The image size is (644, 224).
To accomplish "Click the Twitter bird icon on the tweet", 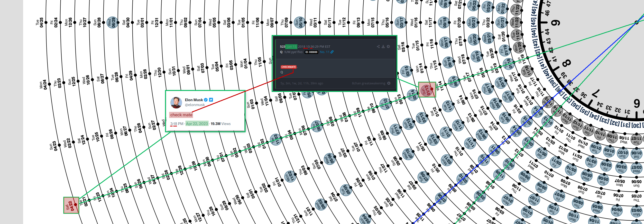I will [x=211, y=100].
